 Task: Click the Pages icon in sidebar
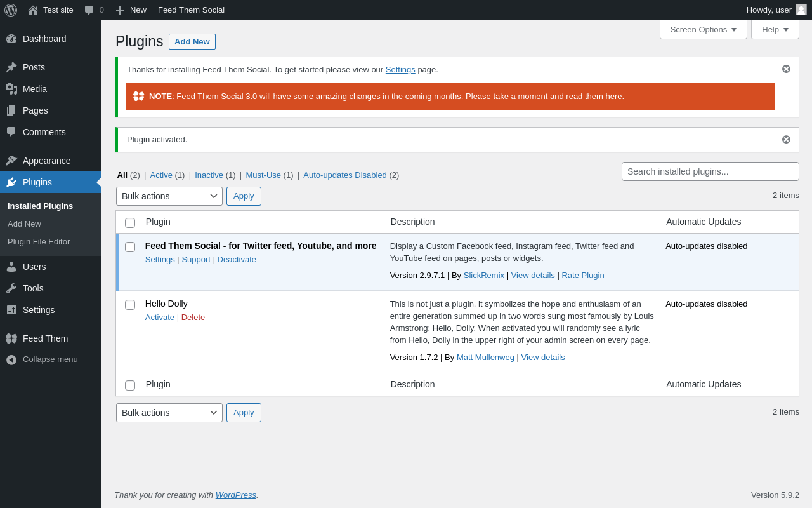click(x=11, y=110)
